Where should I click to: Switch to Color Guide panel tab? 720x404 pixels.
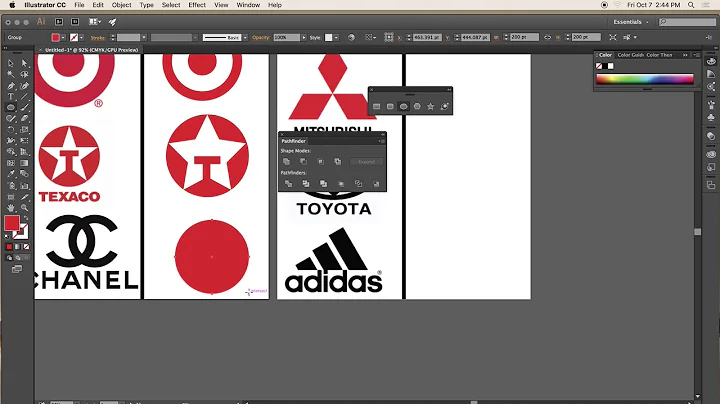click(x=630, y=55)
